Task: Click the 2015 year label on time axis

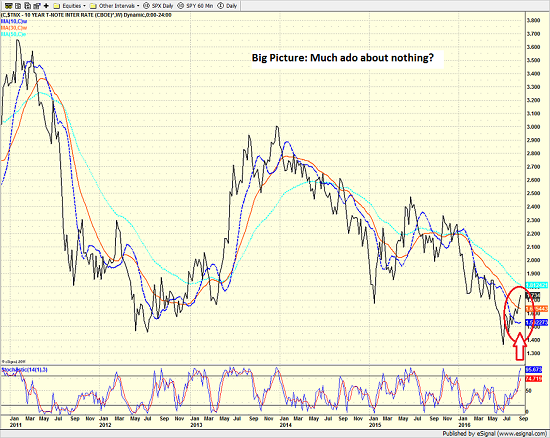Action: tap(375, 425)
